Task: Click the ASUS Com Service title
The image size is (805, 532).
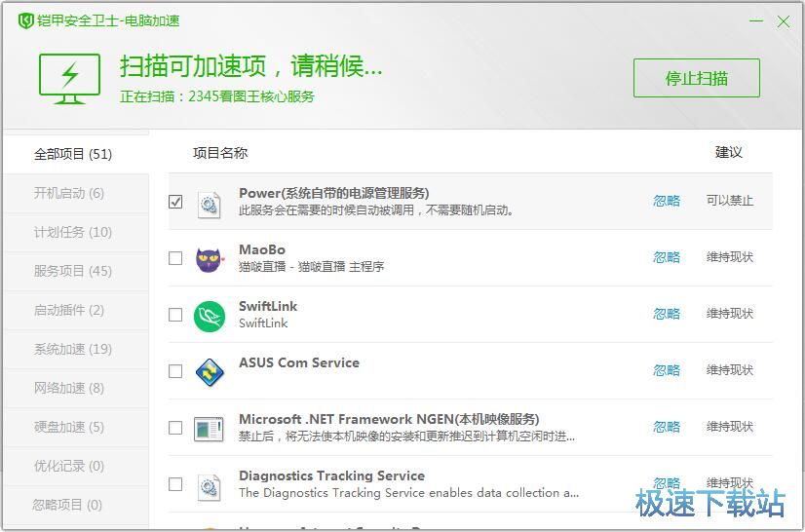Action: click(x=299, y=362)
